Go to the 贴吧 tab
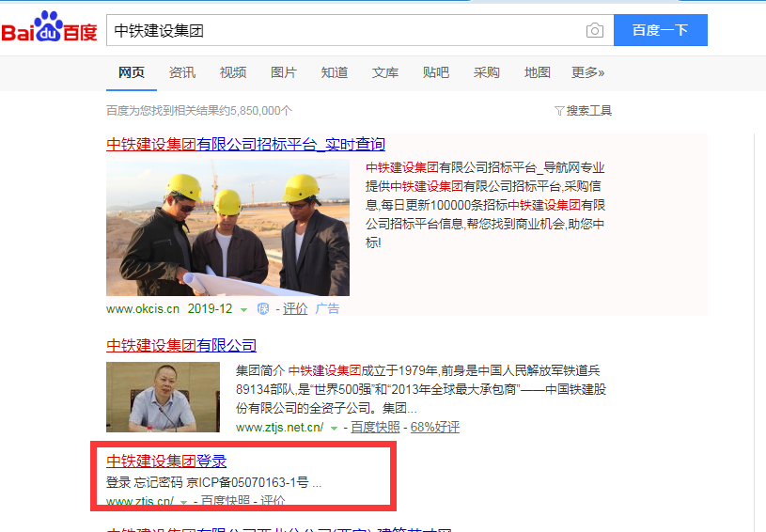This screenshot has height=532, width=766. [x=436, y=72]
